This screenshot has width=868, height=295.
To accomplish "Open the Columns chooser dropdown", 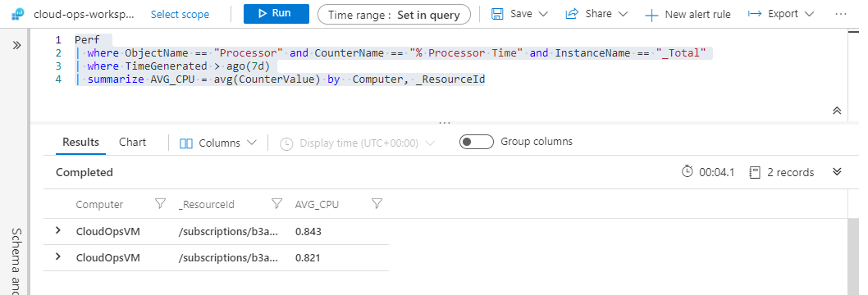I will [x=218, y=143].
